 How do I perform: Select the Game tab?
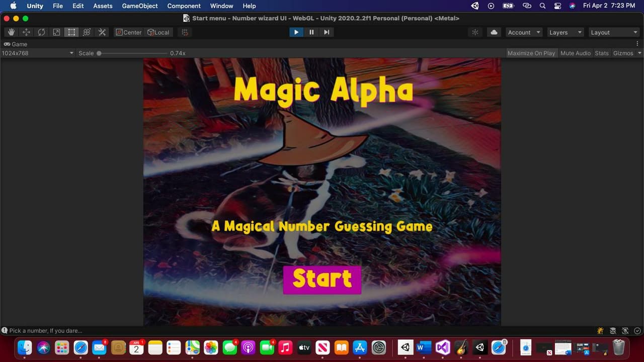coord(16,44)
